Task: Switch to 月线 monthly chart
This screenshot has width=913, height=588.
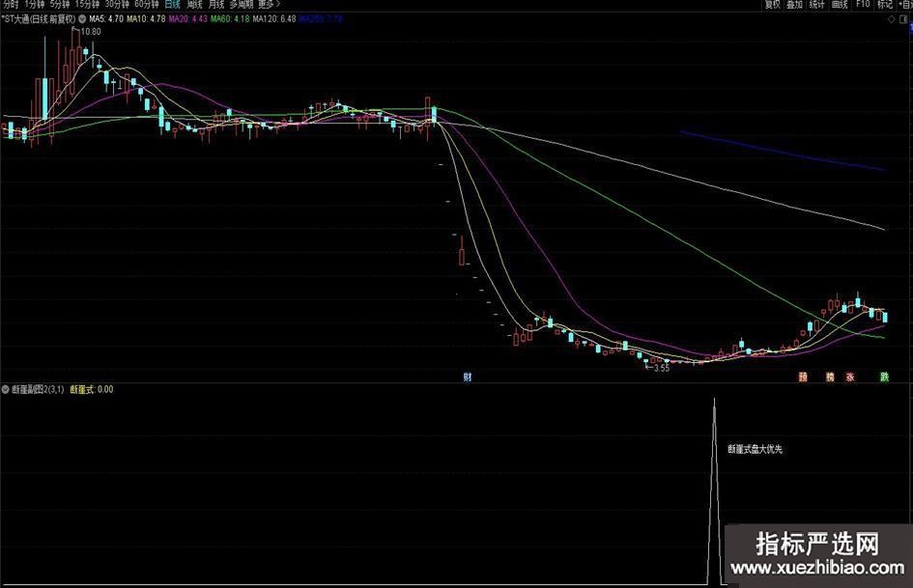Action: point(216,4)
